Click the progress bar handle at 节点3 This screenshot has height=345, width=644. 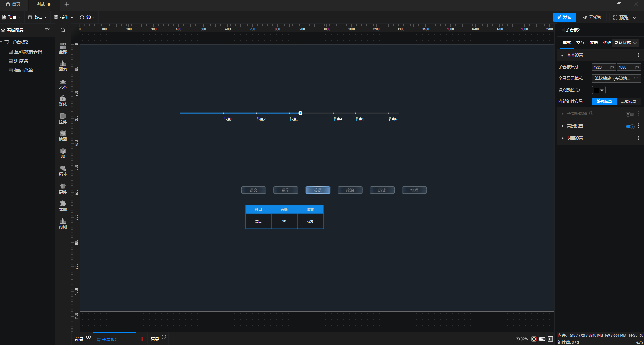click(x=300, y=113)
